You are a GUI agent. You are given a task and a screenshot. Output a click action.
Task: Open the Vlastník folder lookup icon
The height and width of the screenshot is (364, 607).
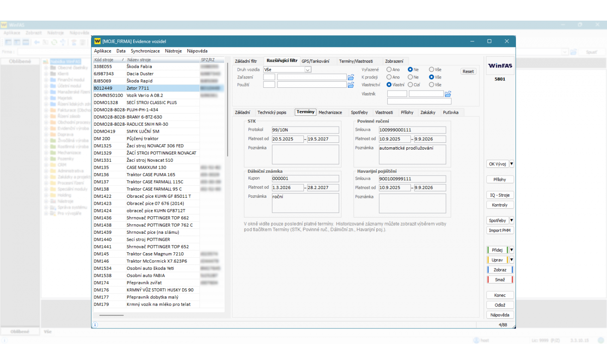pos(448,94)
